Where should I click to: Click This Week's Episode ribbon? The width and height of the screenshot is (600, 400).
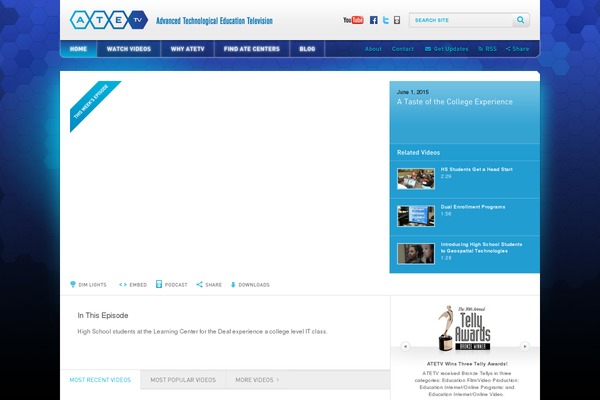coord(93,103)
